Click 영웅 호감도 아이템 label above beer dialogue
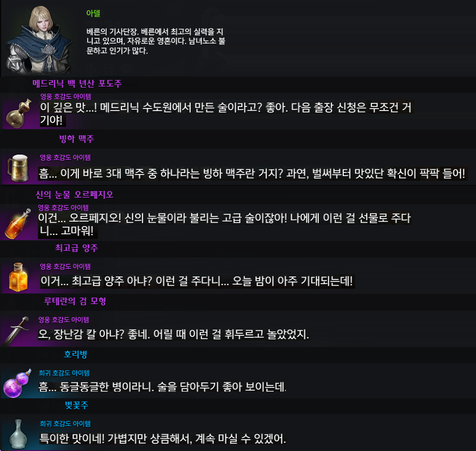Image resolution: width=476 pixels, height=451 pixels. click(65, 157)
